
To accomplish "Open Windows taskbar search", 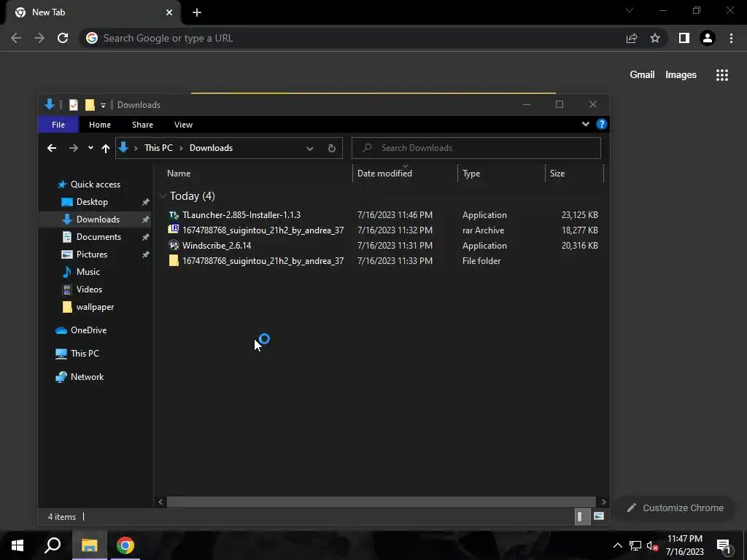I will point(53,545).
